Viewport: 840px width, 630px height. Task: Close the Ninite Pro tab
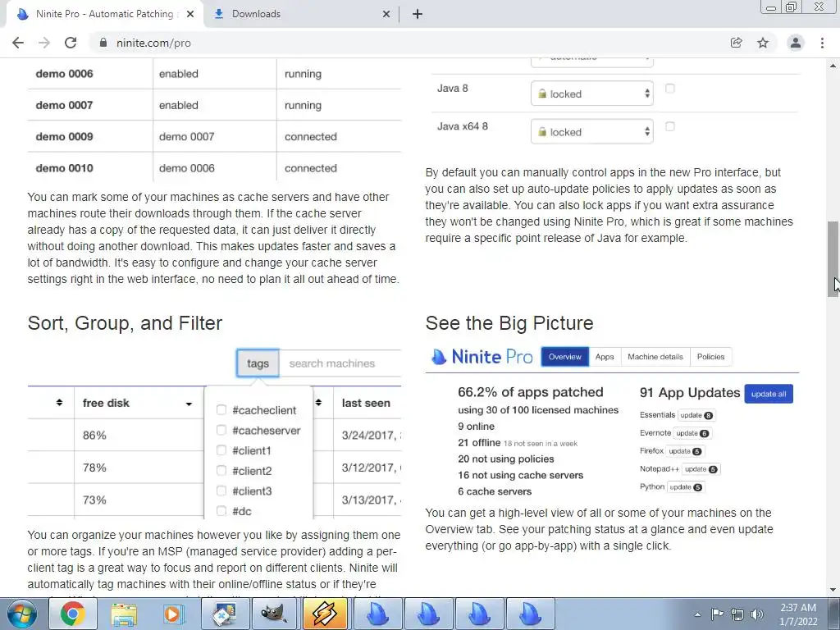pos(190,14)
